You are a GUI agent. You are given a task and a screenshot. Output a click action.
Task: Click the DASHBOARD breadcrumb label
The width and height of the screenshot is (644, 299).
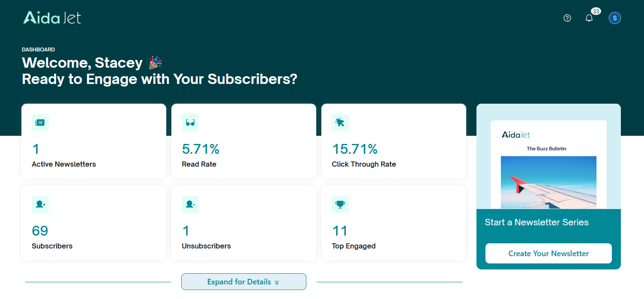tap(39, 50)
